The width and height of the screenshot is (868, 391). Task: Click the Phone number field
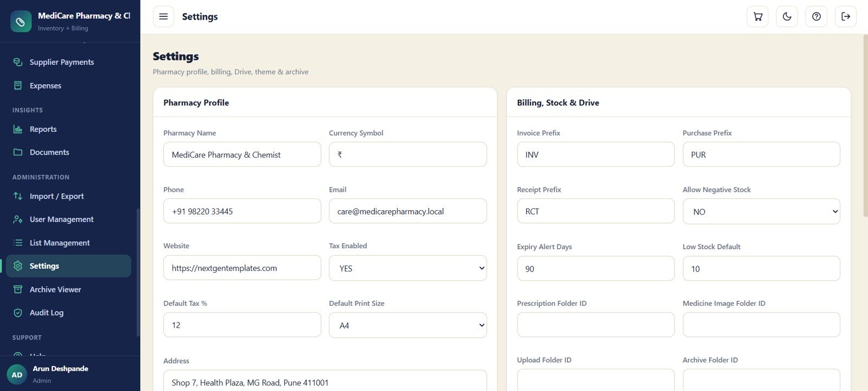(242, 211)
